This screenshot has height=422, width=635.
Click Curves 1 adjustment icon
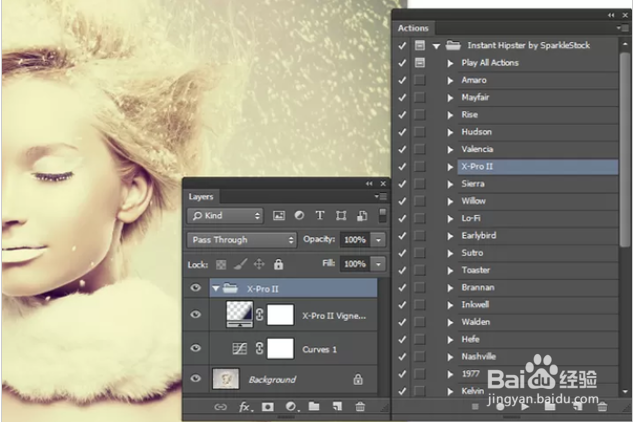tap(239, 349)
